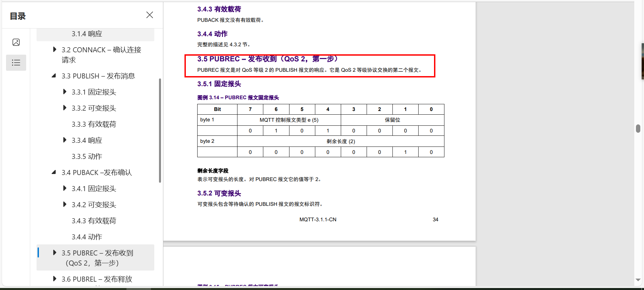Click the 目录 panel title
The width and height of the screenshot is (644, 290).
click(x=18, y=16)
